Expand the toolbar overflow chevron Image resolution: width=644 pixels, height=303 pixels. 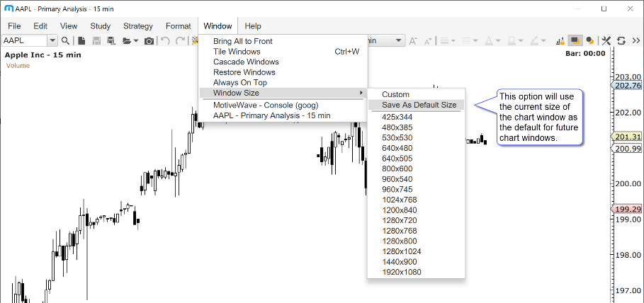point(635,41)
